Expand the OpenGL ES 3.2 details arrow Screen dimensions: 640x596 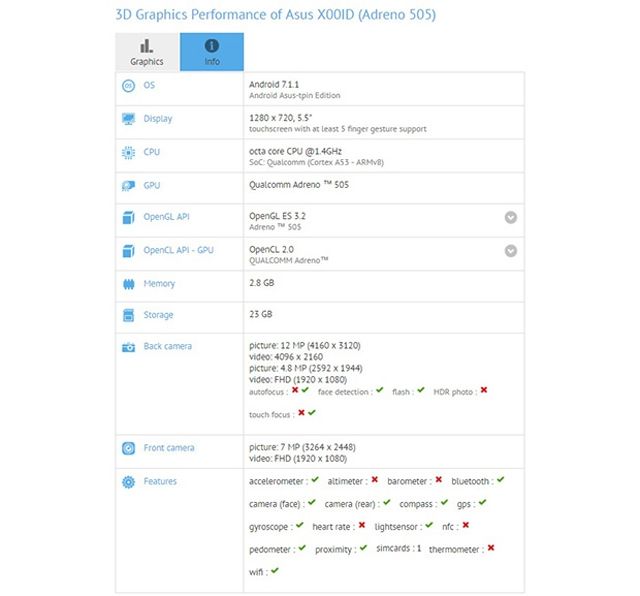coord(511,217)
